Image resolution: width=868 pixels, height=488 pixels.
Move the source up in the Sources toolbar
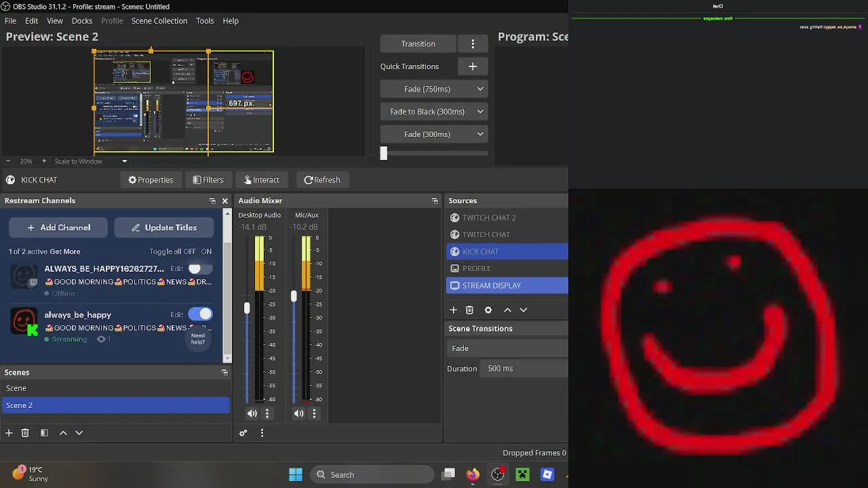coord(507,310)
